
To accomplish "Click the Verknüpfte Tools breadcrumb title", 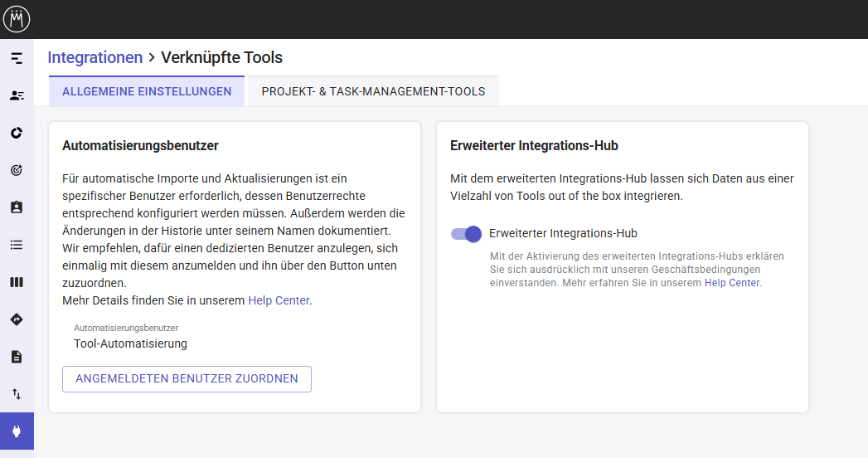I will point(222,57).
